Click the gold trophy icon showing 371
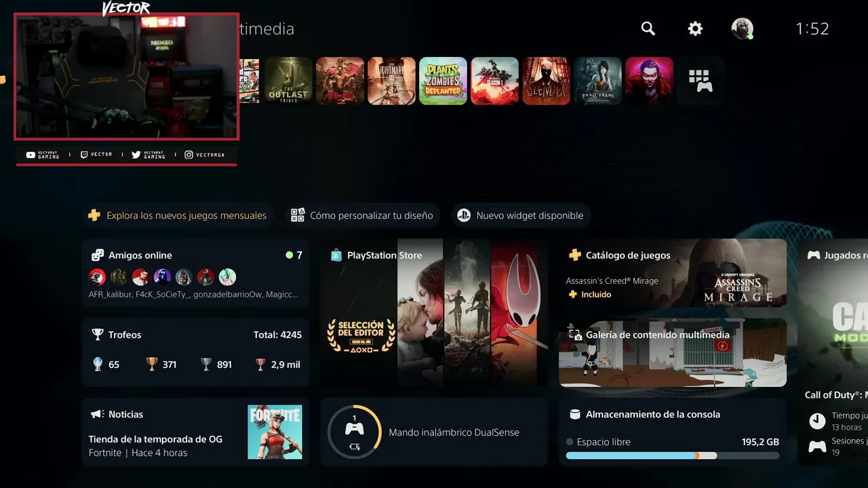Viewport: 868px width, 488px height. click(152, 365)
